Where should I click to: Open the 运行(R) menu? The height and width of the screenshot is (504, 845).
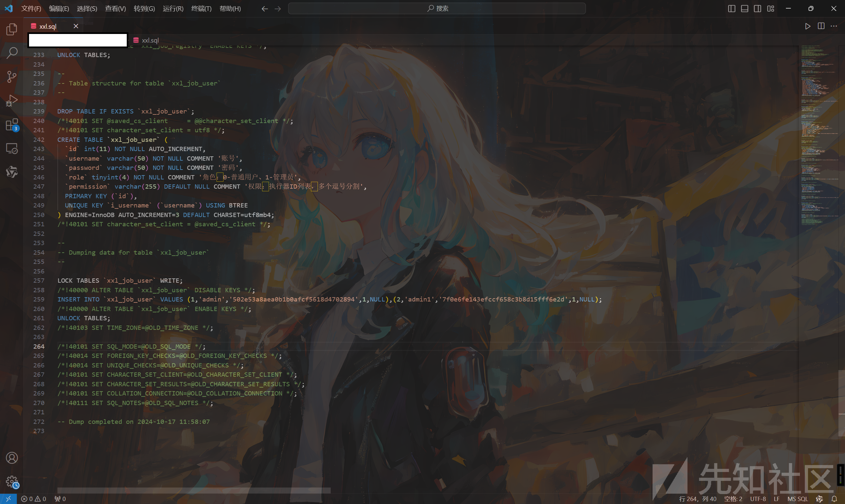click(x=173, y=9)
